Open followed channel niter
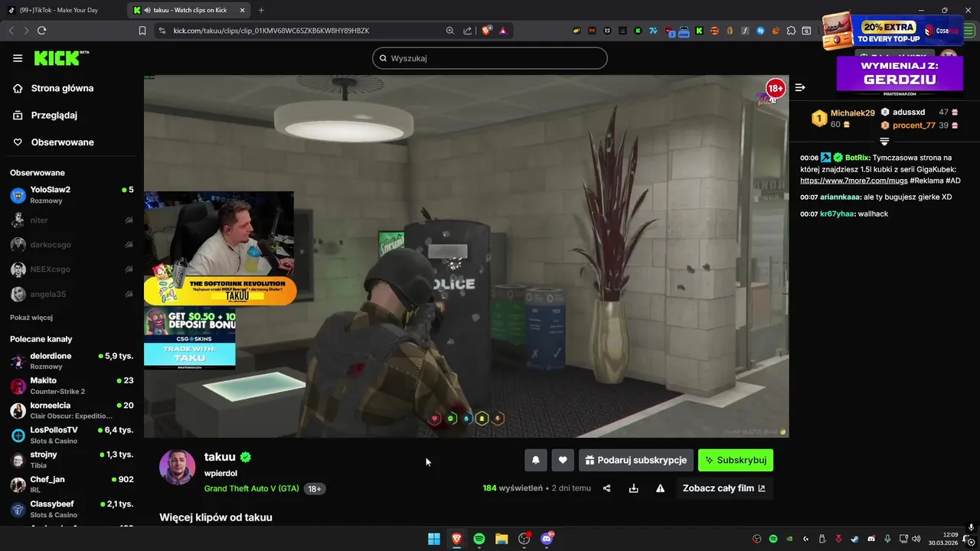 coord(71,220)
